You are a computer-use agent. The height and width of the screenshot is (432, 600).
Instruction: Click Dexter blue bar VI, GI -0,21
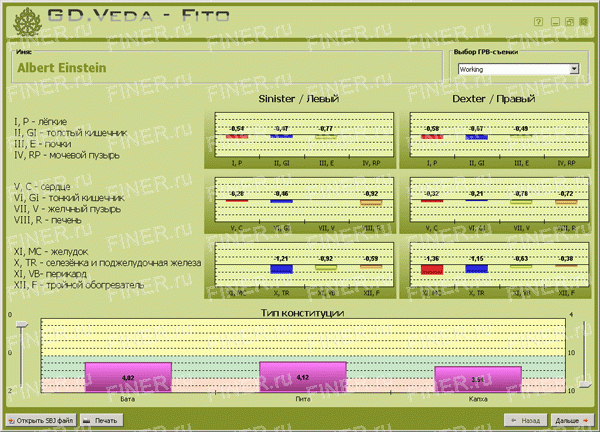477,200
